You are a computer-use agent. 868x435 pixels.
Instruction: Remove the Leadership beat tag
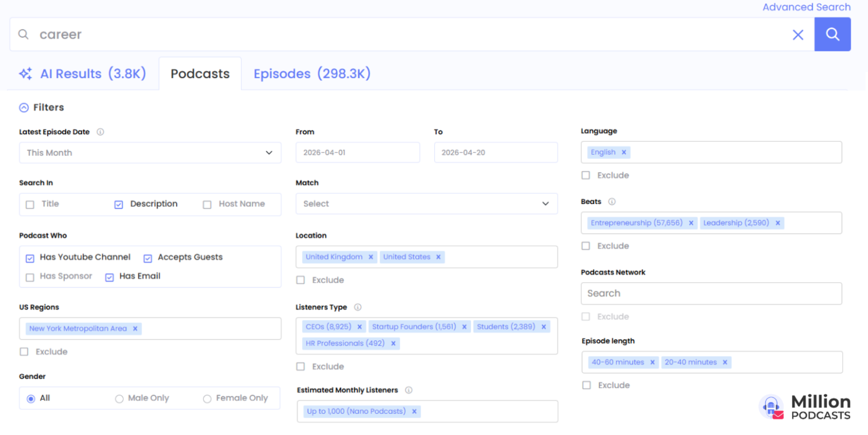tap(778, 223)
